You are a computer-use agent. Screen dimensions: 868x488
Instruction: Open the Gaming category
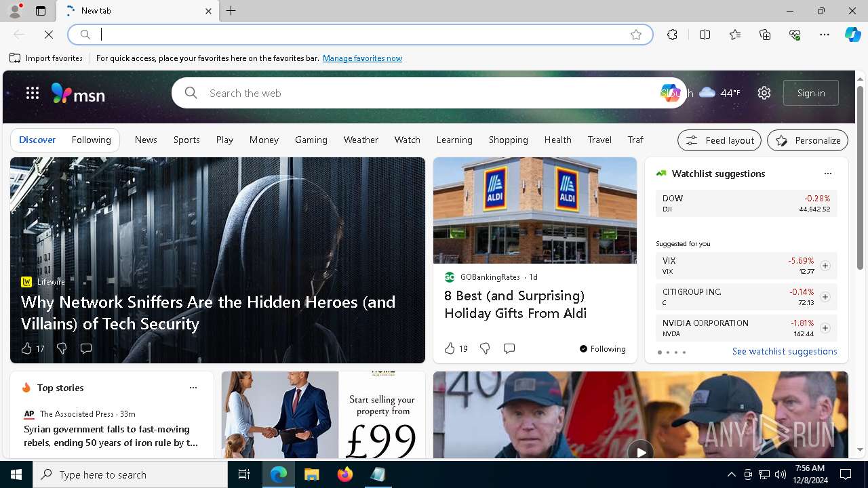311,140
